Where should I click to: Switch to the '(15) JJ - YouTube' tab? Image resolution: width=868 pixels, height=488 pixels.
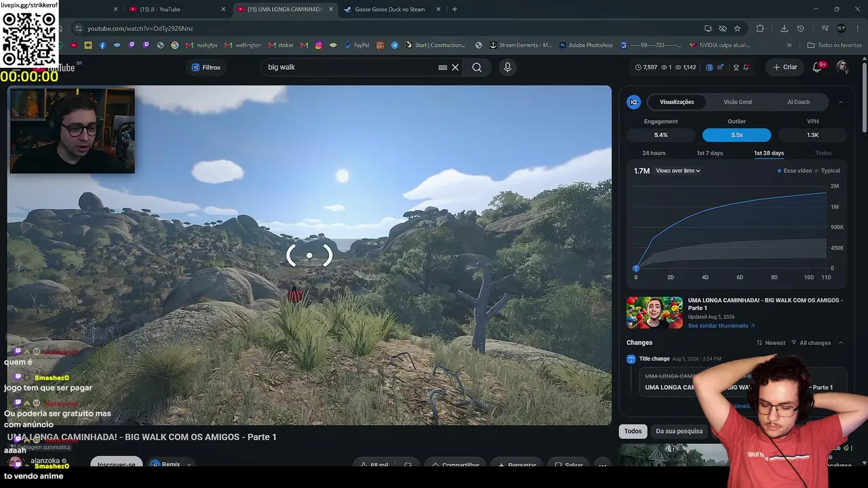point(178,9)
